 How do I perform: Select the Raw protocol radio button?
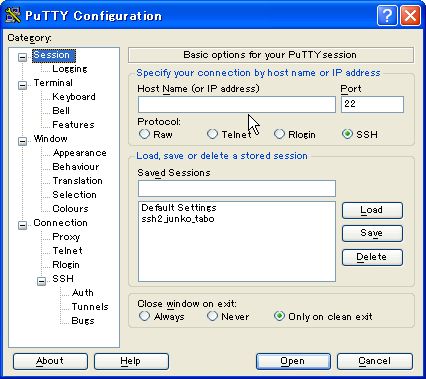tap(144, 134)
